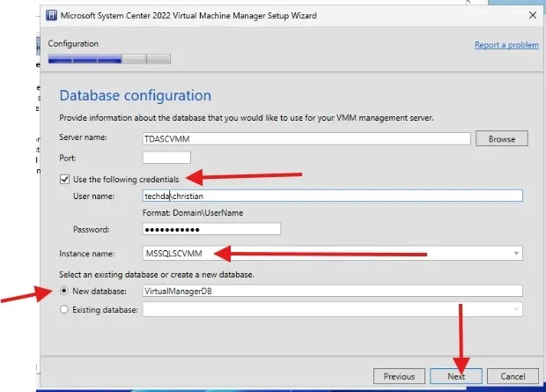Screen dimensions: 546x392
Task: Click the 'Configuration' step label
Action: tap(73, 43)
